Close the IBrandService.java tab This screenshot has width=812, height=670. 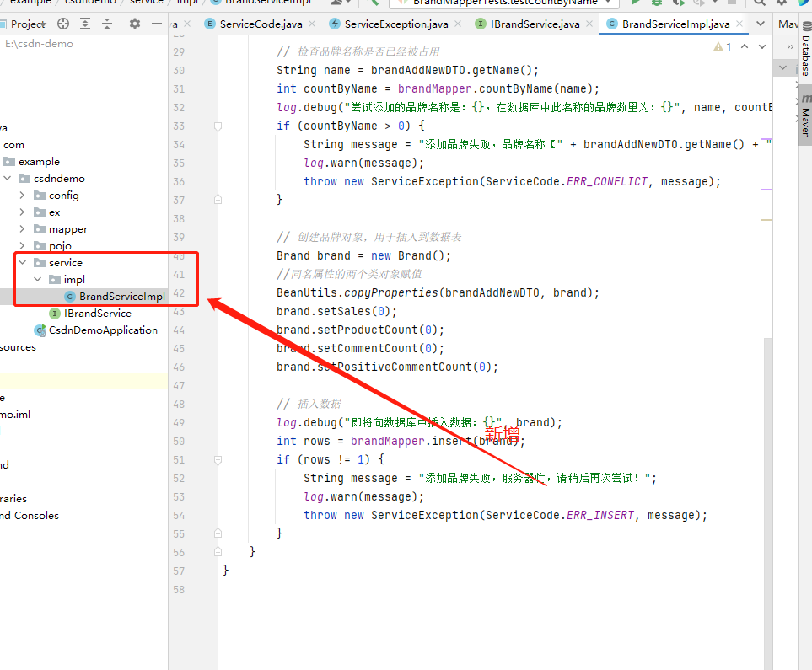pos(589,24)
